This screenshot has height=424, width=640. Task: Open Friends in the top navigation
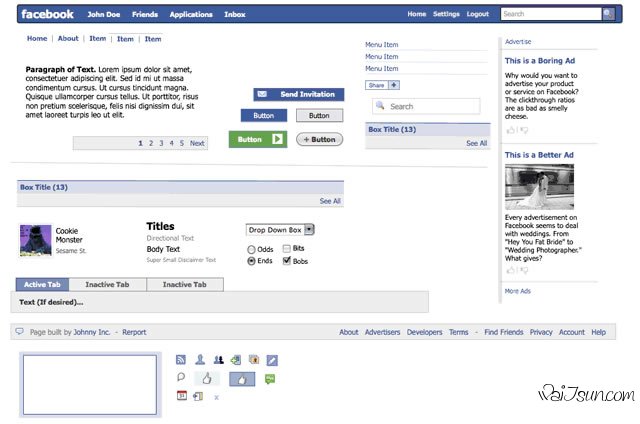pyautogui.click(x=145, y=14)
